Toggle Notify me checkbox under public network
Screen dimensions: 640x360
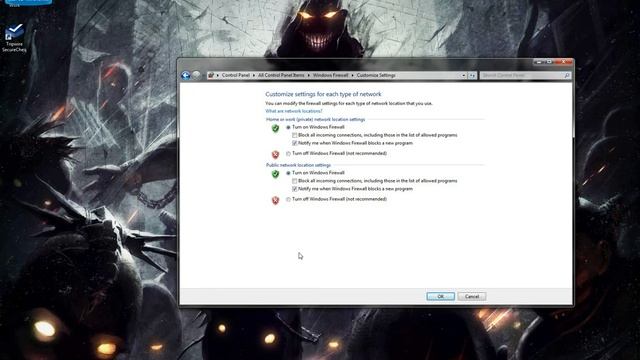coord(294,189)
